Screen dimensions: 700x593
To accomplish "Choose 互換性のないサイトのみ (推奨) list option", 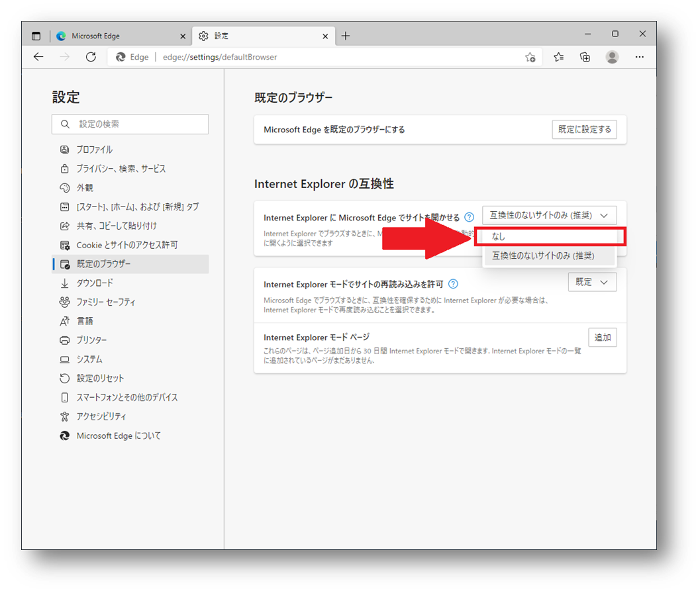I will (x=550, y=255).
